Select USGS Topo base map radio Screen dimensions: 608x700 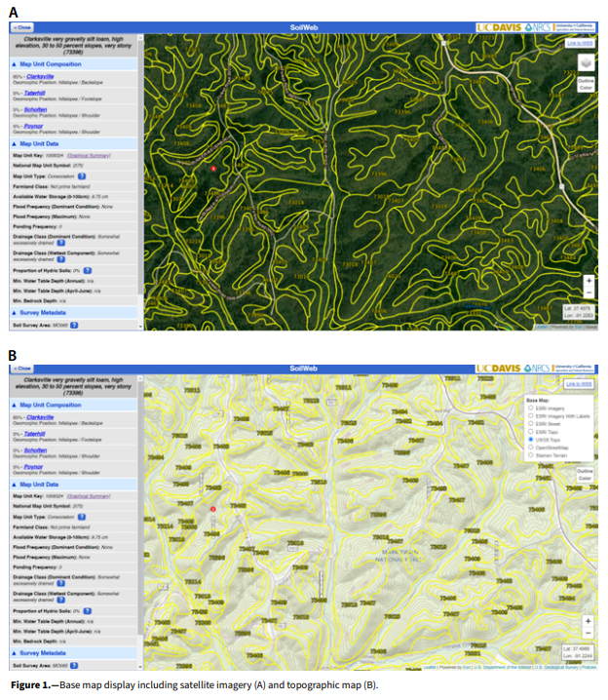click(531, 440)
